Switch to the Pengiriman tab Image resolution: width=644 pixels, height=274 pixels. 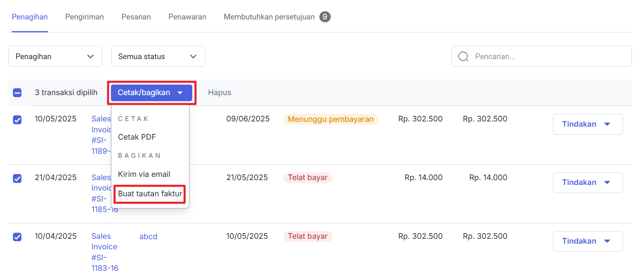85,17
